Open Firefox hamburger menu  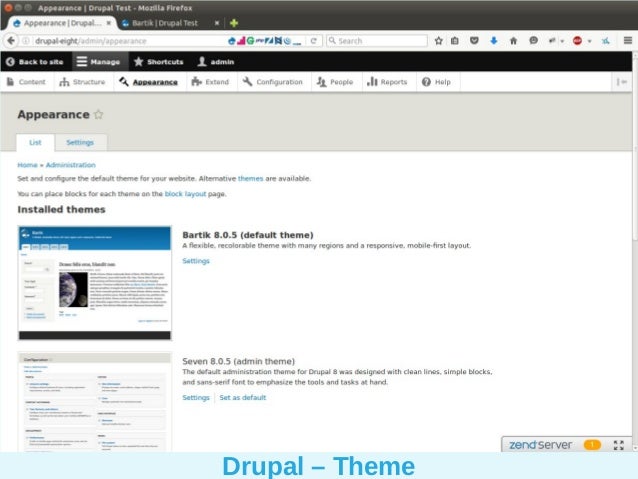pyautogui.click(x=627, y=41)
